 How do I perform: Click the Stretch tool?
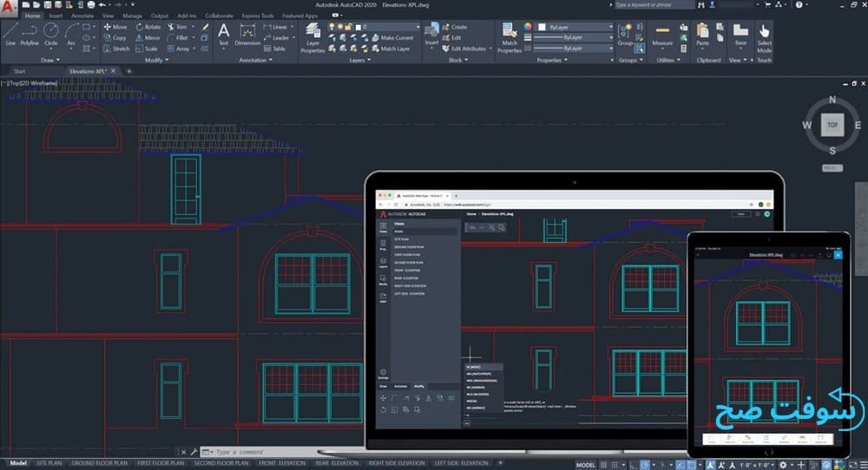[x=116, y=49]
